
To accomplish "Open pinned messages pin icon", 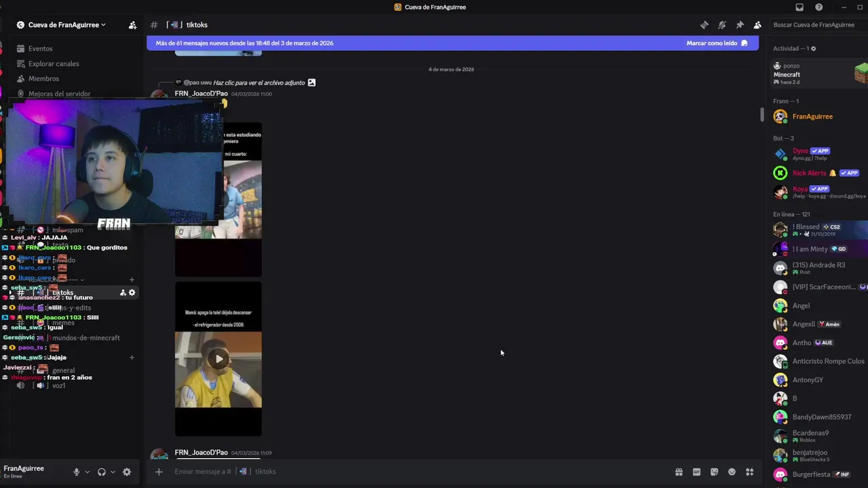I will click(740, 25).
